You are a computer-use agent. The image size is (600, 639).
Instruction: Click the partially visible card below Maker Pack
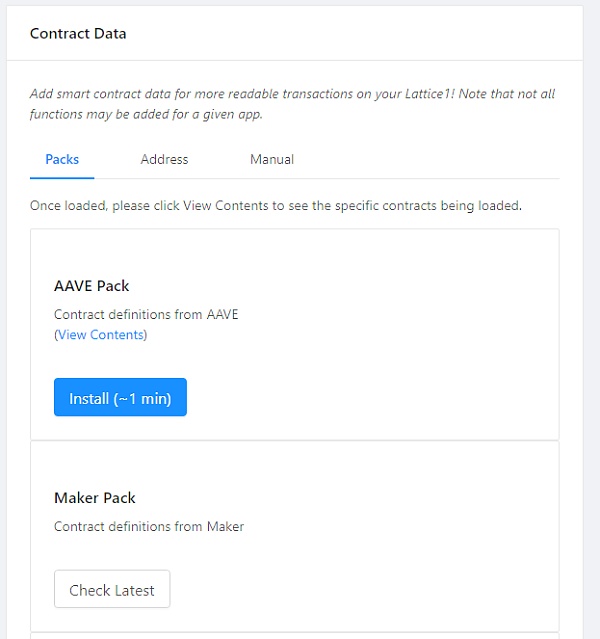[294, 635]
